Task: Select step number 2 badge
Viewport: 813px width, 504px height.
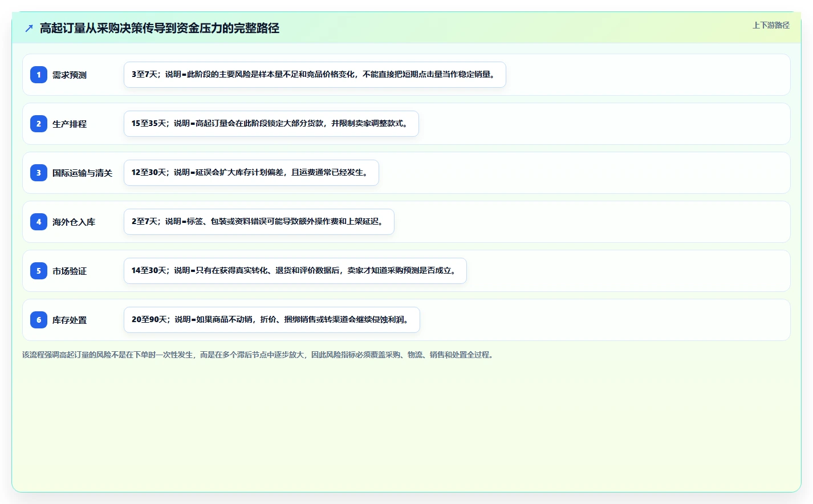Action: [x=39, y=124]
